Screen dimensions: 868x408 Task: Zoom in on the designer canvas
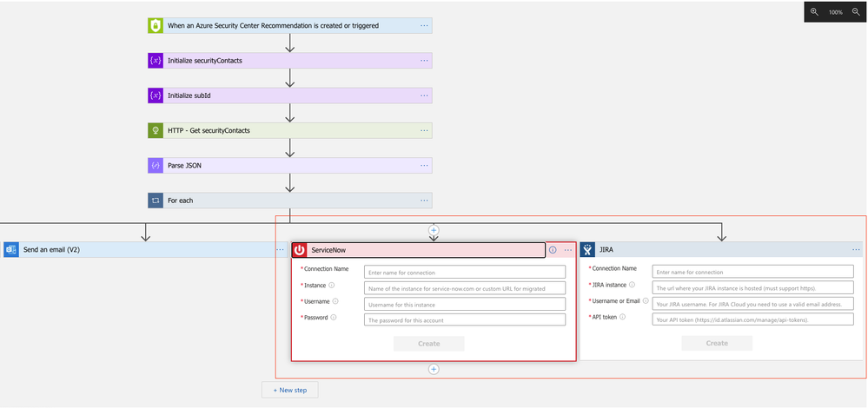point(814,11)
